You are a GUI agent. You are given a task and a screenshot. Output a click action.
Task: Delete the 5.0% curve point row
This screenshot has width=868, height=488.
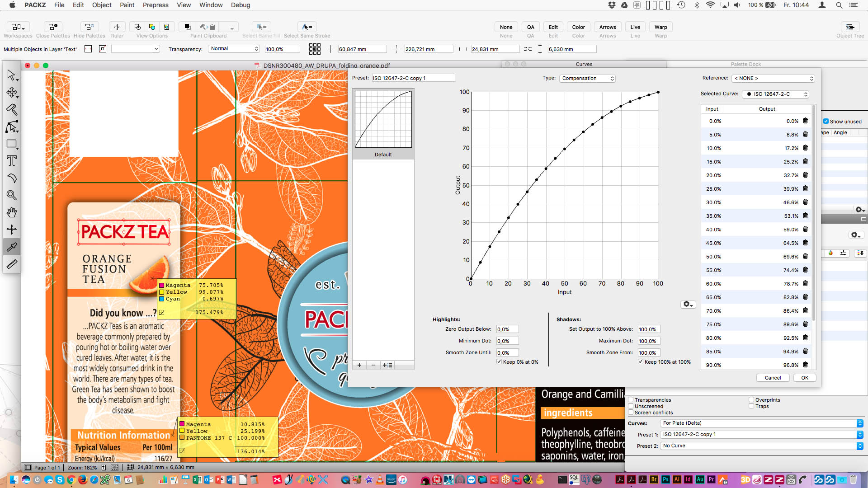pyautogui.click(x=805, y=134)
